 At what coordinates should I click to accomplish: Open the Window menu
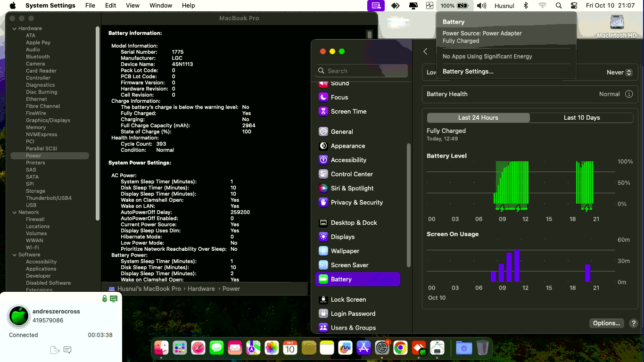[161, 6]
